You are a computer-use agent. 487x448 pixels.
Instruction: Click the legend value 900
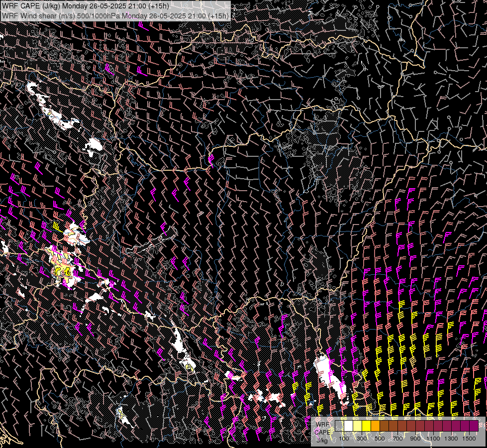pyautogui.click(x=415, y=439)
